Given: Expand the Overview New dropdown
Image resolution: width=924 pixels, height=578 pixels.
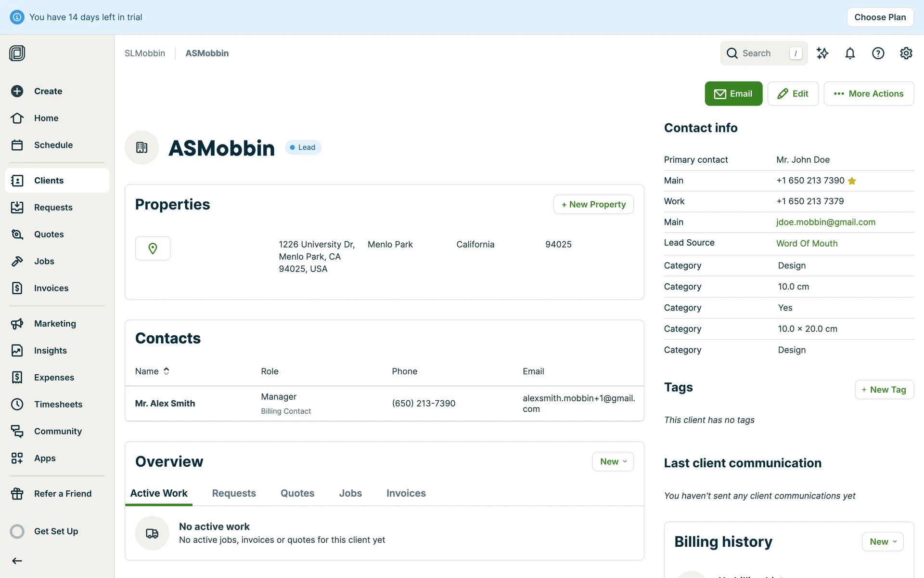Looking at the screenshot, I should [613, 461].
